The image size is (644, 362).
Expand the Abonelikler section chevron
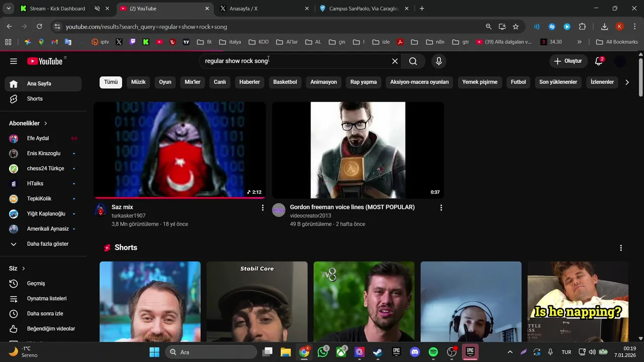tap(45, 123)
